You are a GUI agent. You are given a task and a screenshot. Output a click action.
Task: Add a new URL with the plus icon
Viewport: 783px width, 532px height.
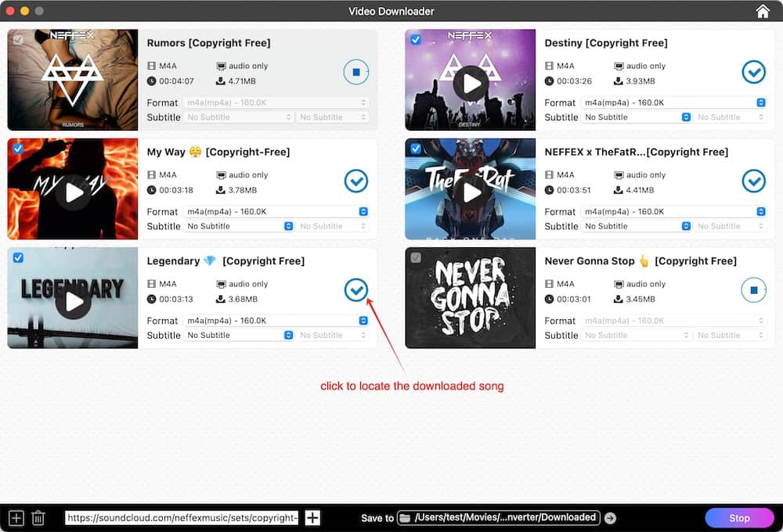click(x=312, y=517)
